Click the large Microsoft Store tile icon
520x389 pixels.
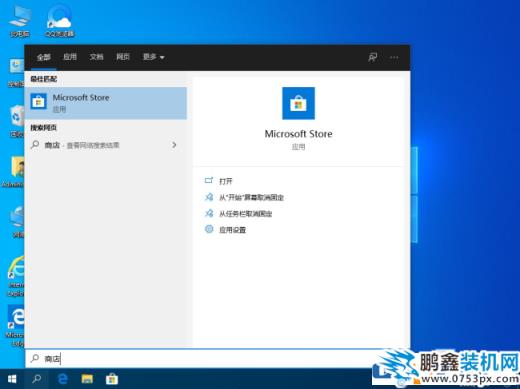pos(298,103)
